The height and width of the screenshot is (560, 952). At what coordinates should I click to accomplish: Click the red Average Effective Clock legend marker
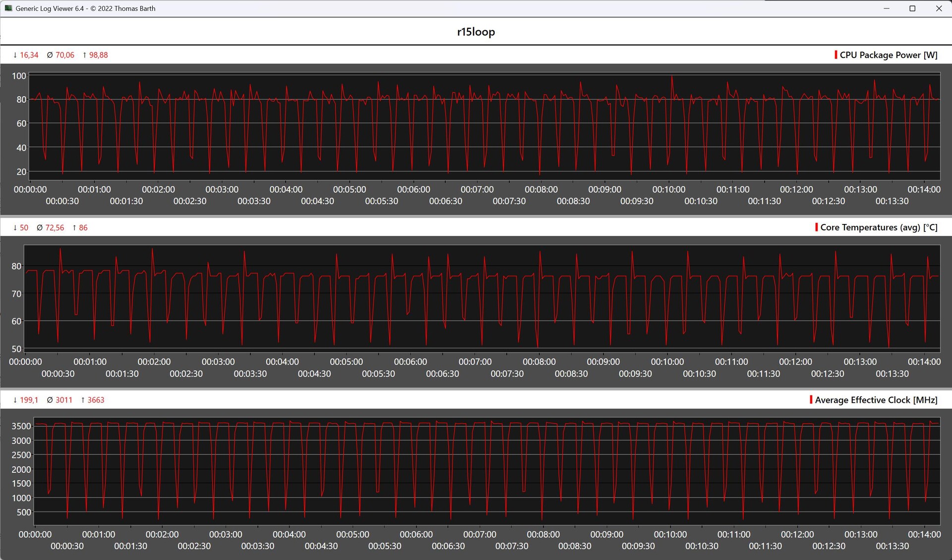click(x=811, y=400)
